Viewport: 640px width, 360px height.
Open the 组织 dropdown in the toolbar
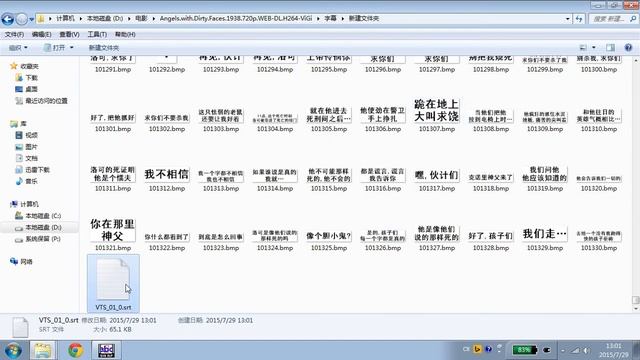18,48
